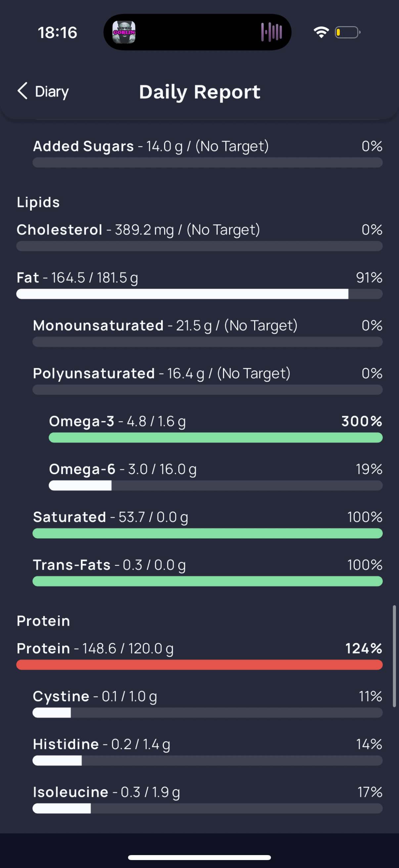Screen dimensions: 399x868
Task: Open Cholesterol nutrient details
Action: pyautogui.click(x=199, y=237)
